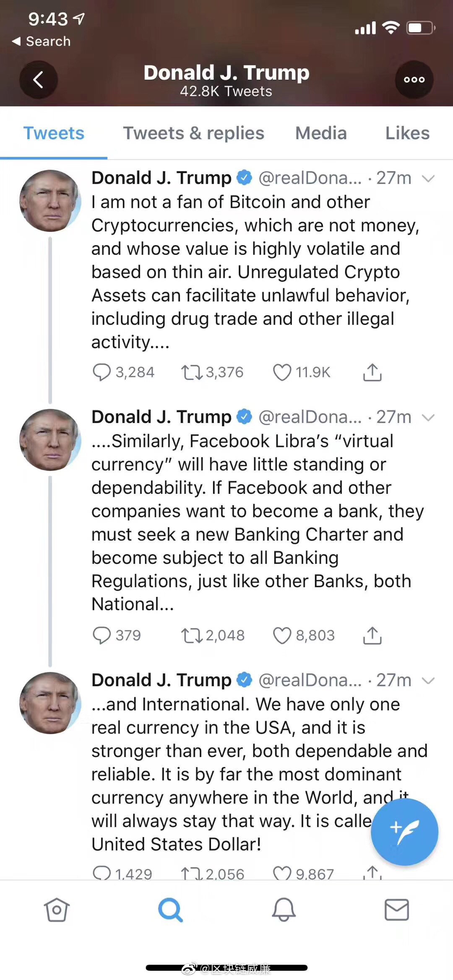Open the profile avatar on the first tweet
This screenshot has width=453, height=980.
tap(50, 200)
